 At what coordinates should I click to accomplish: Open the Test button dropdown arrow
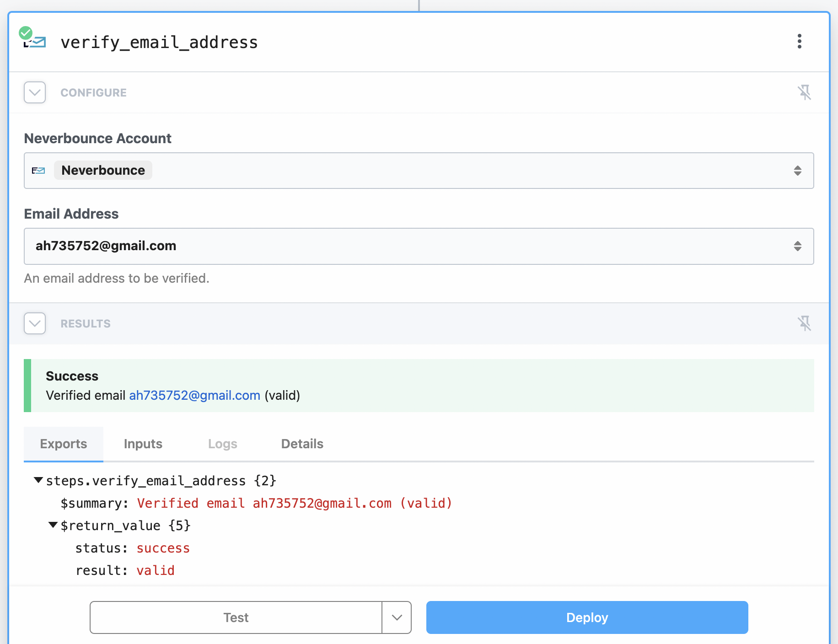[396, 617]
